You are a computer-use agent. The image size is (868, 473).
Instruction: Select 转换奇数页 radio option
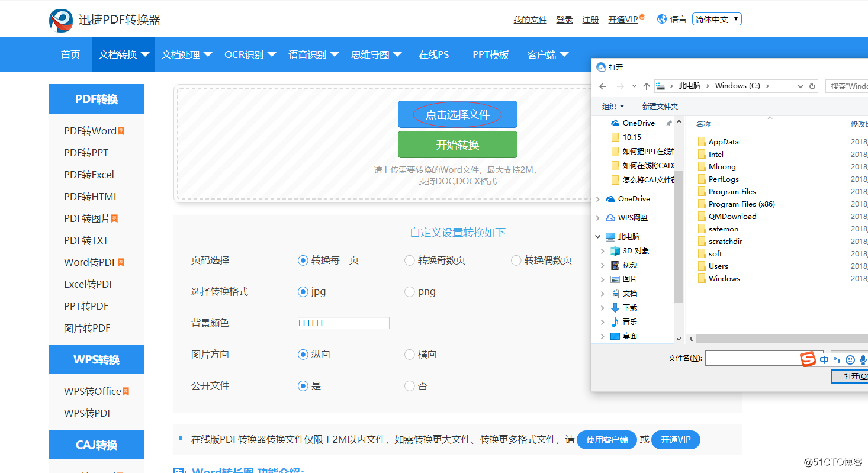click(409, 260)
